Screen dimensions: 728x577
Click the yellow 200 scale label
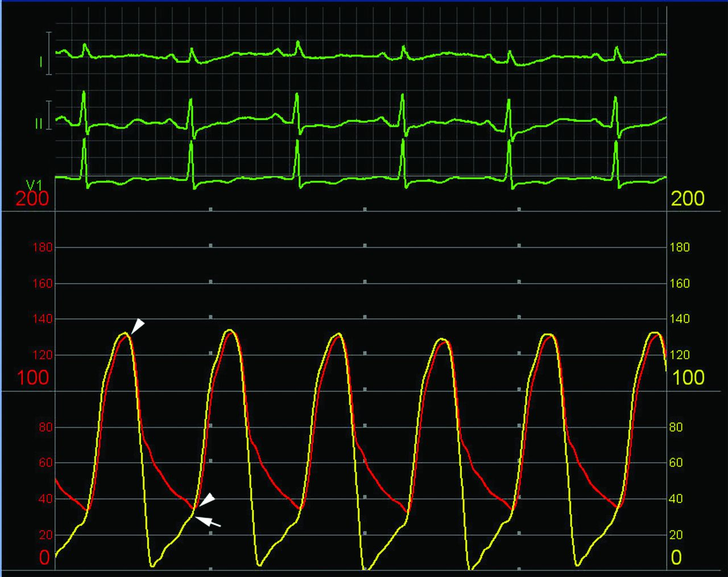click(x=688, y=199)
